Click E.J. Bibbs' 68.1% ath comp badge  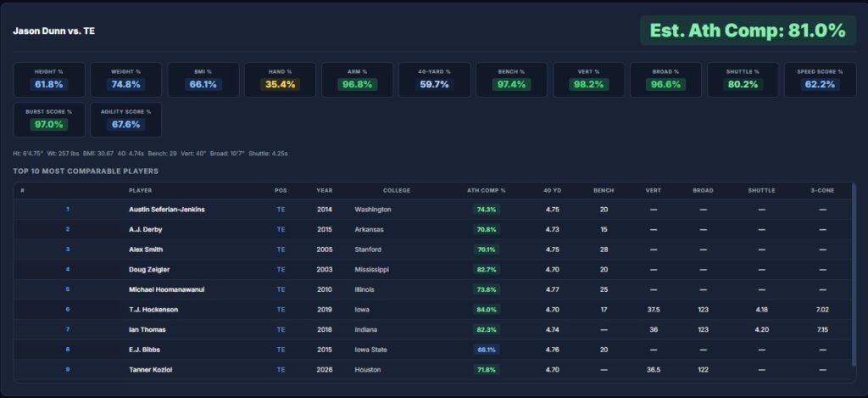coord(486,350)
